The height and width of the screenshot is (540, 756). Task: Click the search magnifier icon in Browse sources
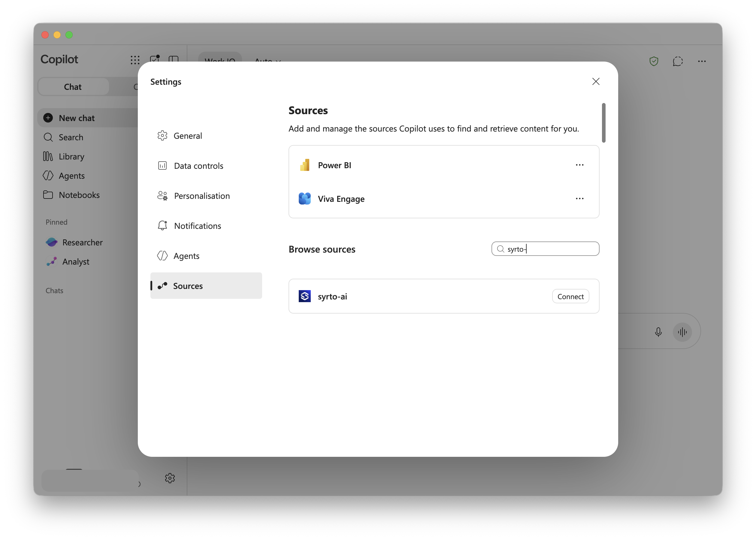coord(500,249)
